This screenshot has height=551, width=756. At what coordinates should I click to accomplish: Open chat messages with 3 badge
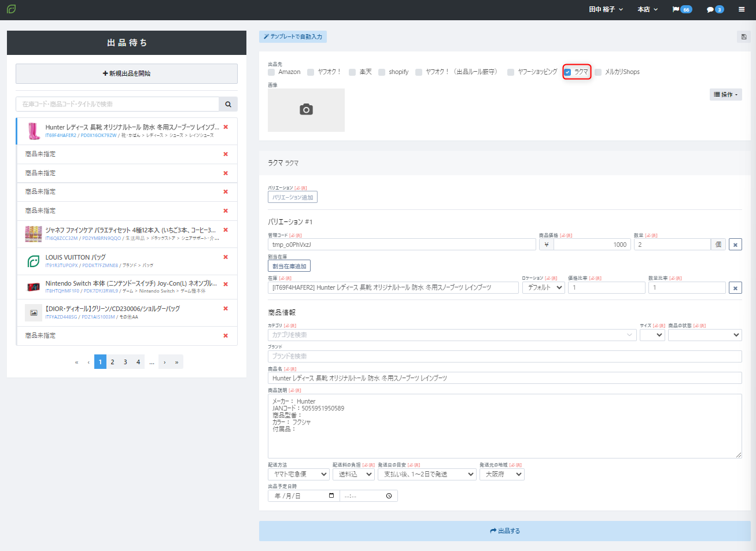point(715,9)
